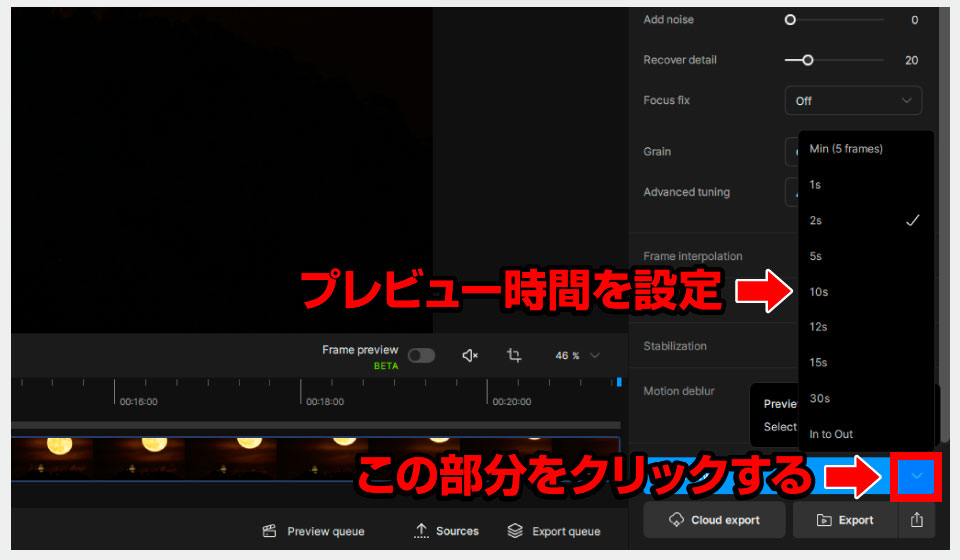Screen dimensions: 960x560
Task: Mute the preview audio
Action: point(470,355)
